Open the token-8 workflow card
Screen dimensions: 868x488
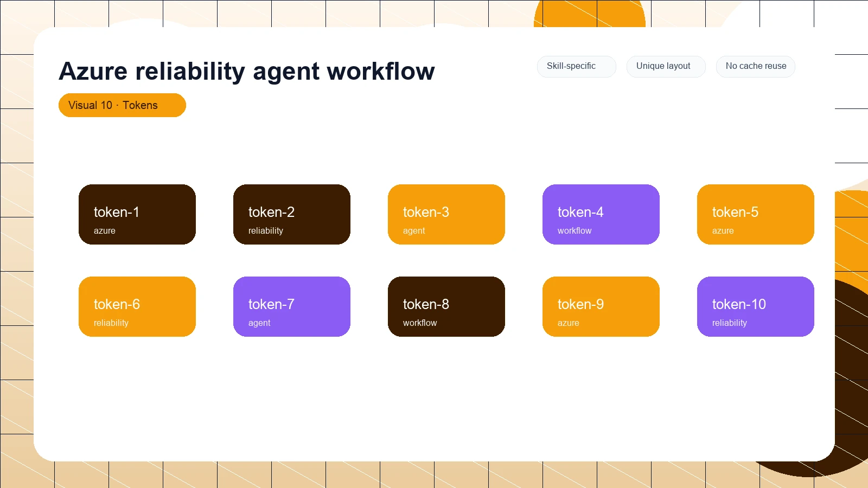click(446, 306)
